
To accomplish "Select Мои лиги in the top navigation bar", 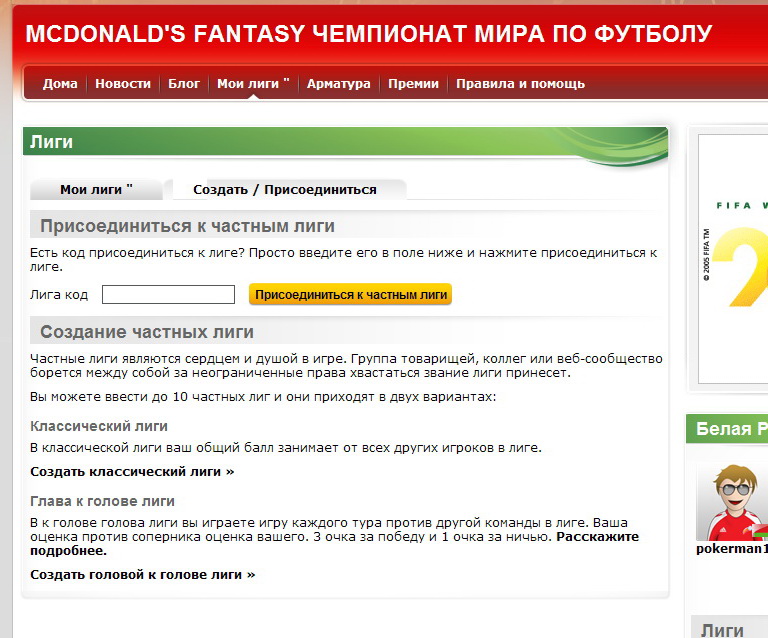I will pos(253,84).
